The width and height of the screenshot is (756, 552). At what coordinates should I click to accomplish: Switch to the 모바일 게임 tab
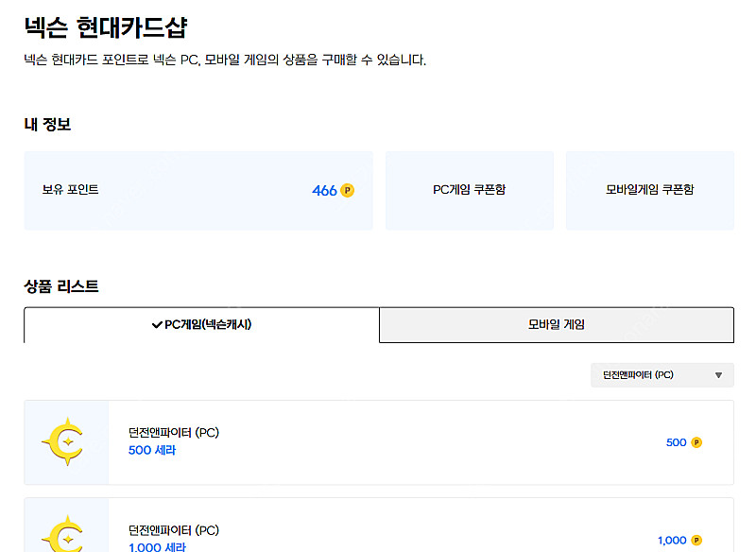click(x=557, y=325)
